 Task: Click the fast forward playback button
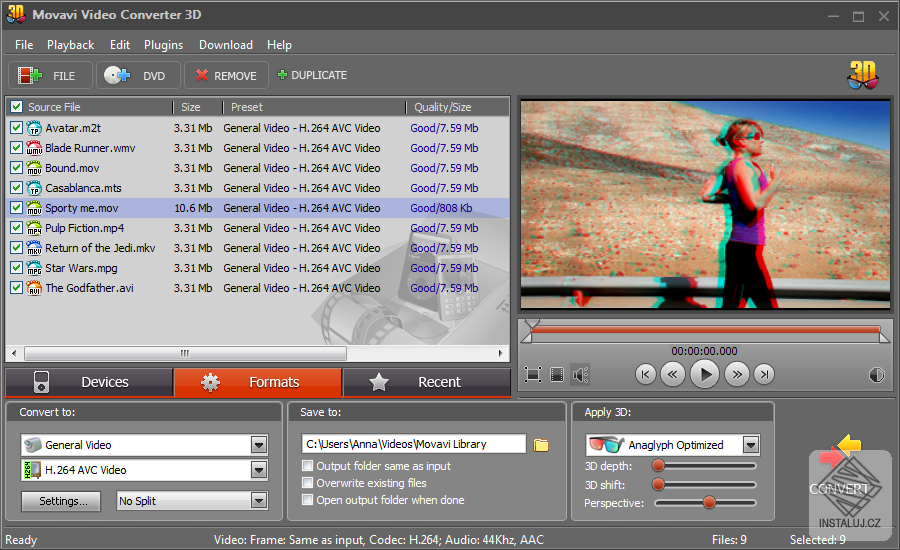coord(737,375)
